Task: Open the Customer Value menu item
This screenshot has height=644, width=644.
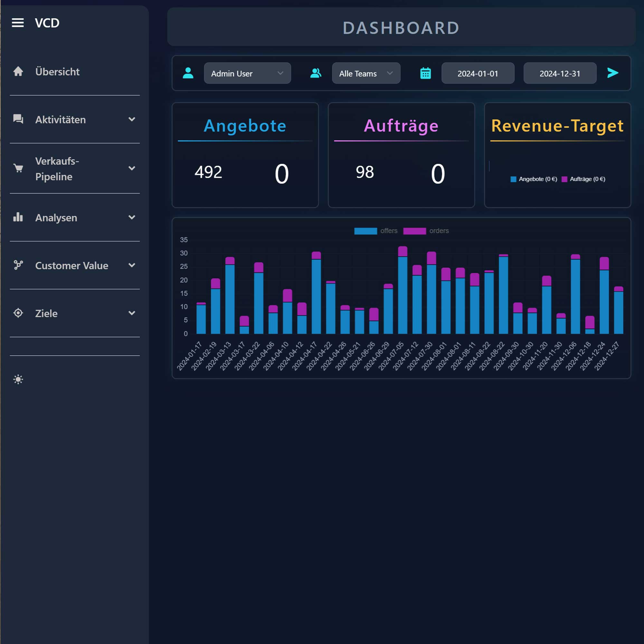Action: pos(75,265)
